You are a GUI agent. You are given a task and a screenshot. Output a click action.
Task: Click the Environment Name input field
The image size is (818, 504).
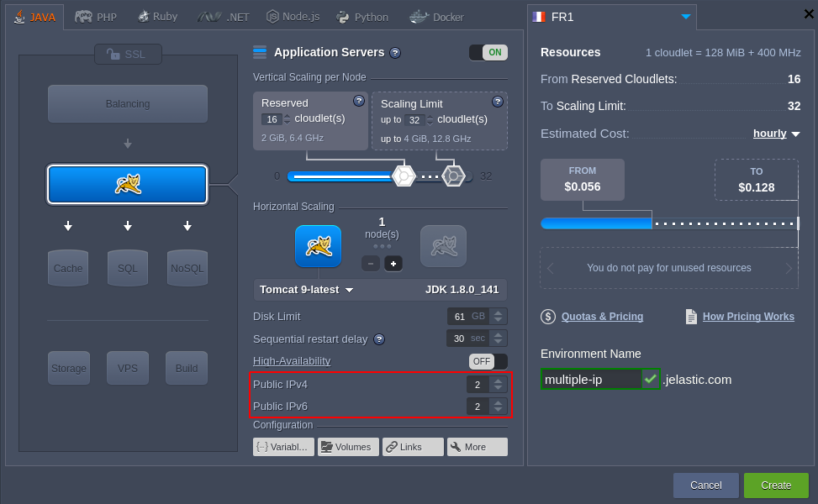click(x=592, y=379)
